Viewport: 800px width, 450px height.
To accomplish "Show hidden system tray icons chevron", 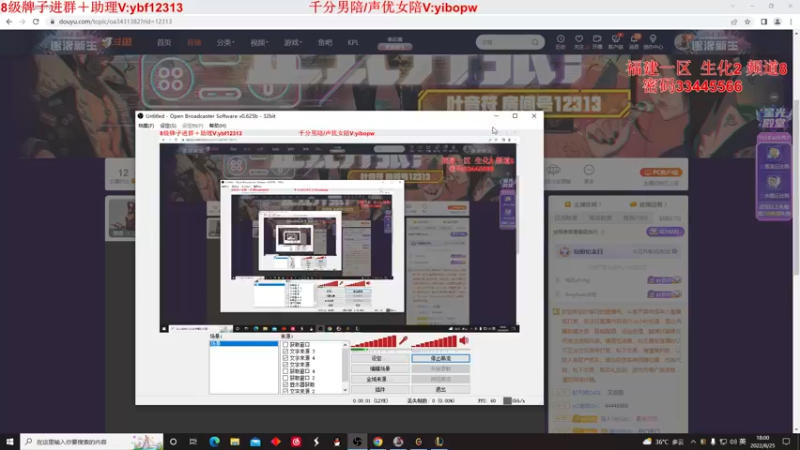I will point(693,442).
